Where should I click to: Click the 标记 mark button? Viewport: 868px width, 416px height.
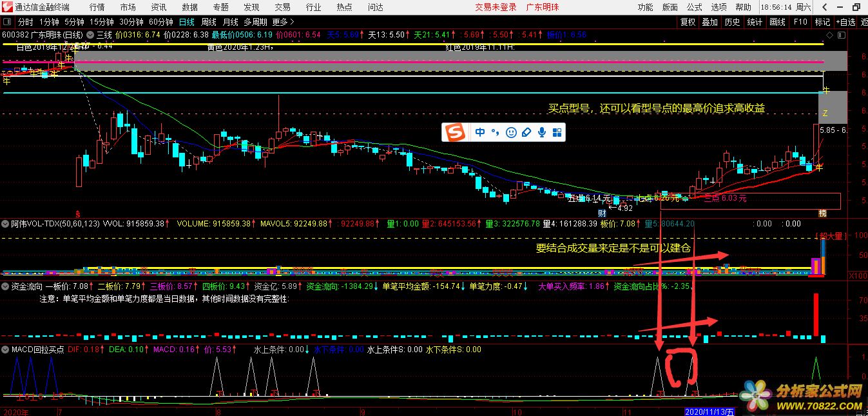click(x=822, y=22)
